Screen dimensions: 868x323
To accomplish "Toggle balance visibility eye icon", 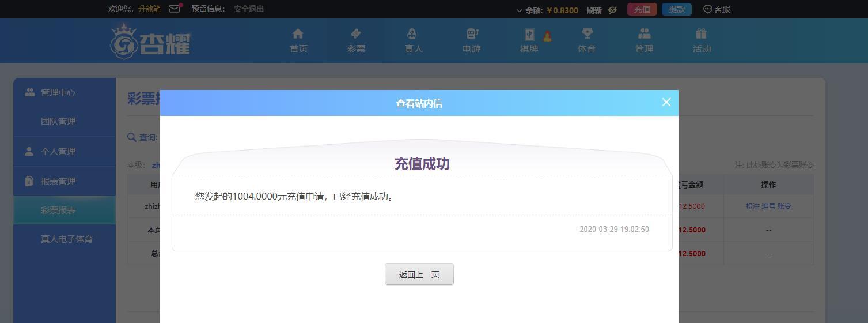I will pyautogui.click(x=612, y=10).
